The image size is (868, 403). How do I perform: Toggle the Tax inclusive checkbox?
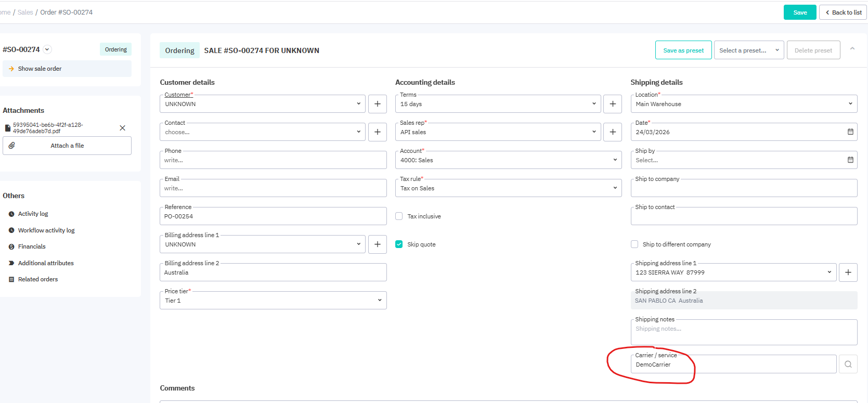(x=399, y=216)
